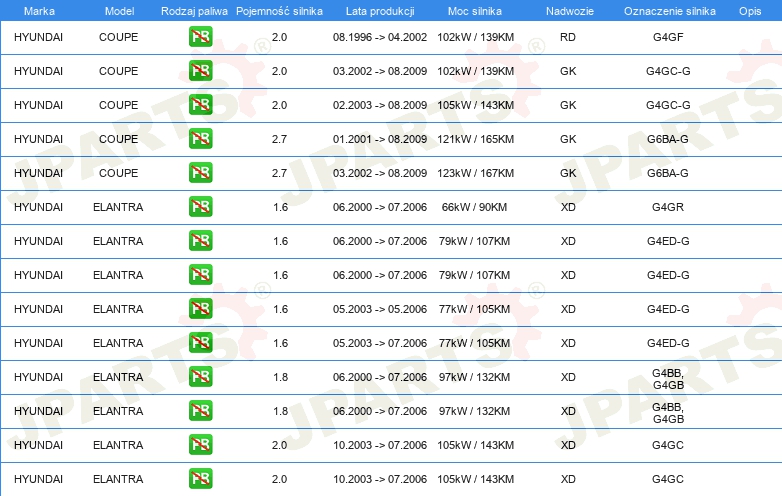Click the Pojemność silnika column header
782x496 pixels.
coord(279,10)
